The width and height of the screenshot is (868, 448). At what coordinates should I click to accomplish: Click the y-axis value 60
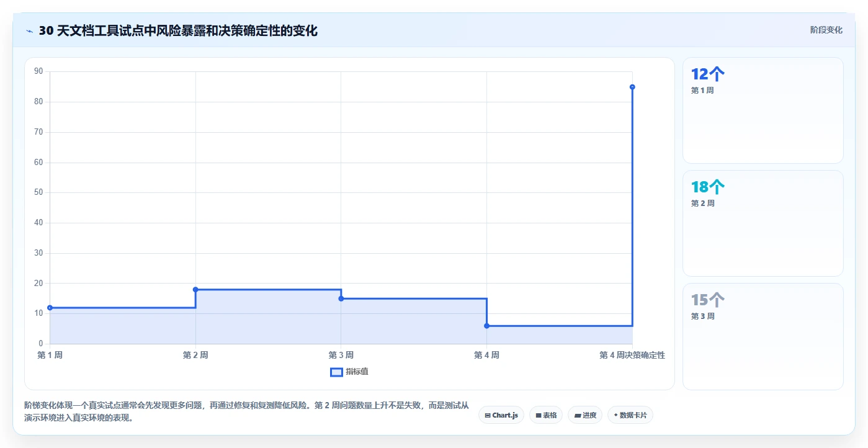point(38,162)
